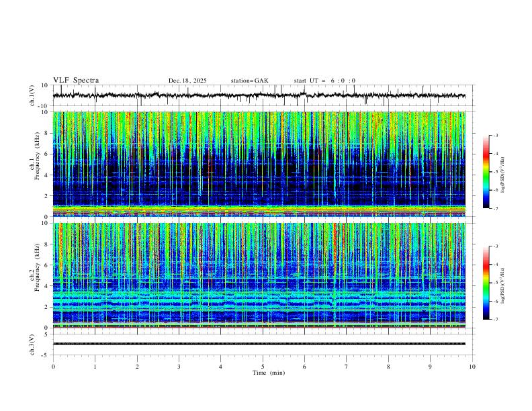Click the ch.1 voltage waveform trace

click(x=259, y=95)
